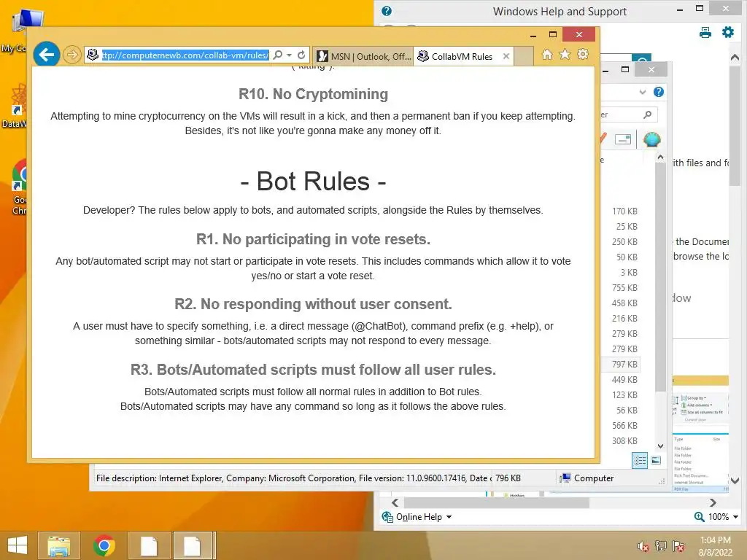Click the site icon in the address bar
Image resolution: width=747 pixels, height=560 pixels.
point(93,55)
